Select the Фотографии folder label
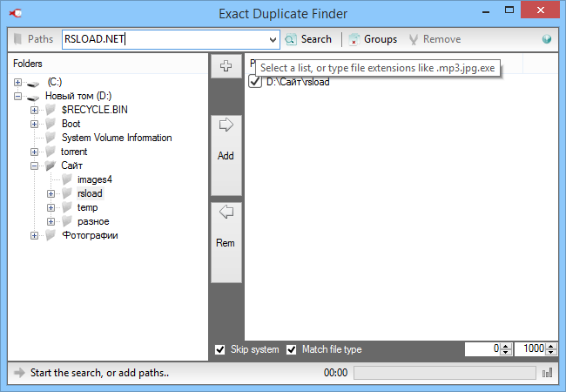Image resolution: width=566 pixels, height=392 pixels. click(90, 235)
